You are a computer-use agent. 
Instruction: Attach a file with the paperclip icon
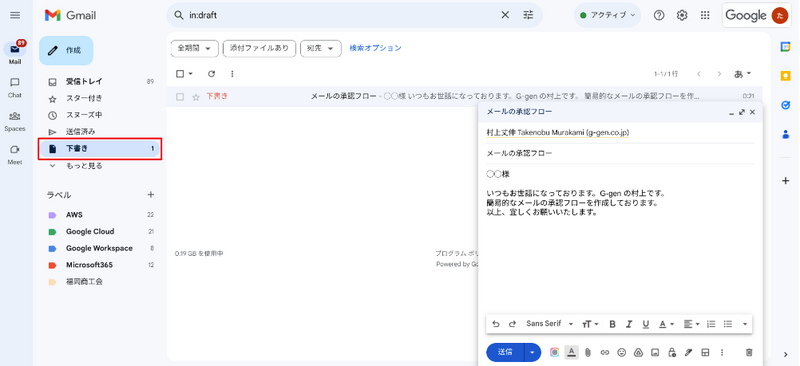tap(588, 352)
